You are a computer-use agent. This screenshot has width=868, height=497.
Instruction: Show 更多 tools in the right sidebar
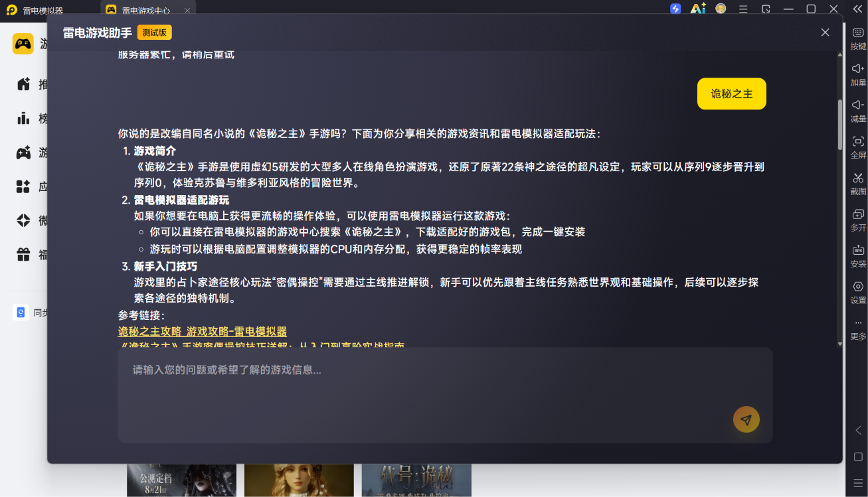pyautogui.click(x=858, y=329)
